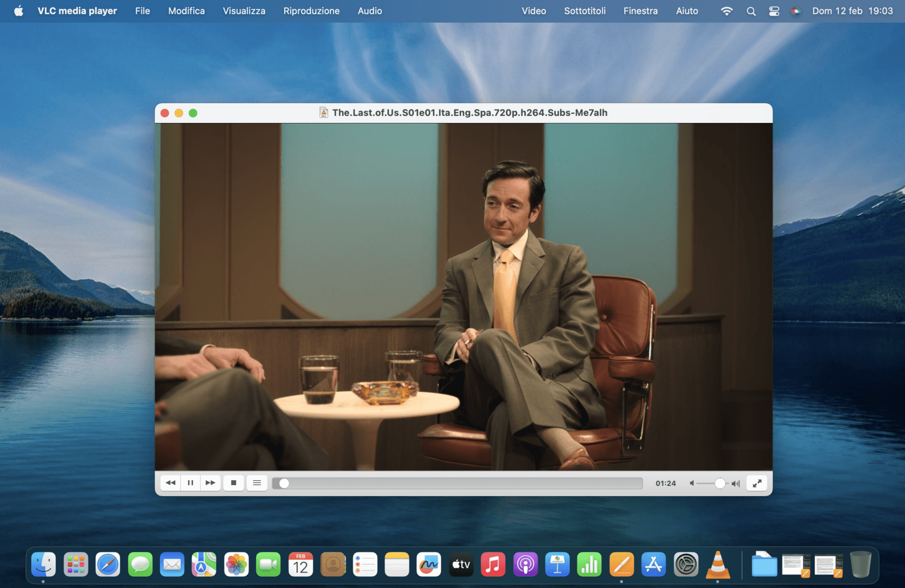This screenshot has height=588, width=905.
Task: Mute audio via the small speaker icon
Action: (x=691, y=483)
